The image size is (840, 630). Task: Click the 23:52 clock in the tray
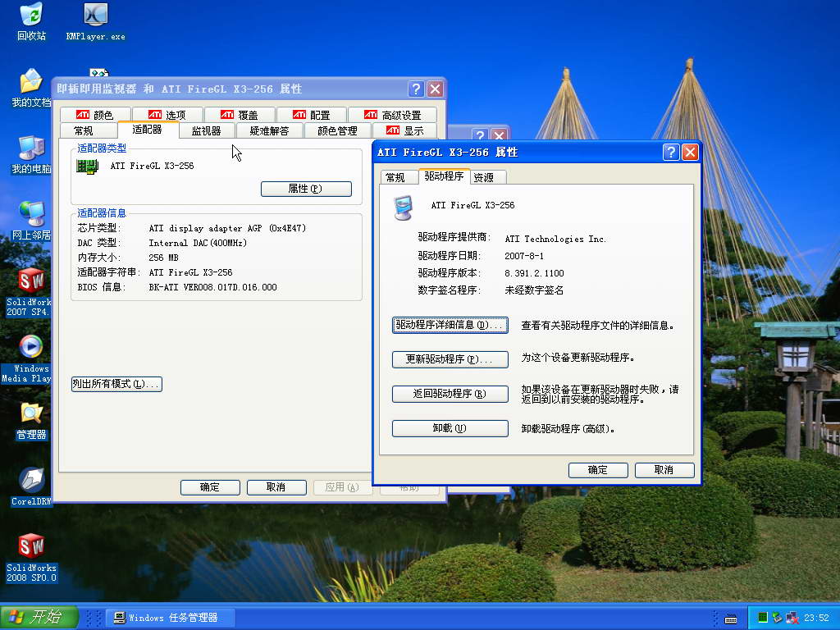pos(816,618)
